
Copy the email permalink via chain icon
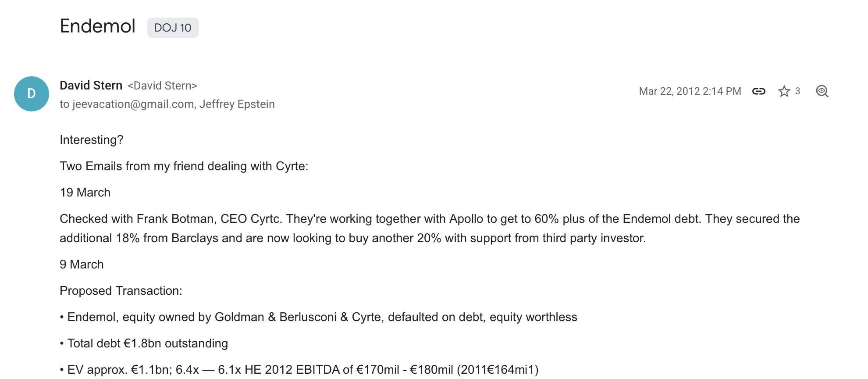pos(758,91)
